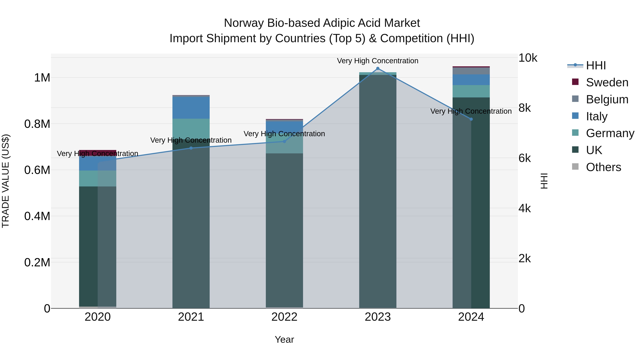
Task: Click the TRADE VALUE (US$) axis title
Action: click(6, 181)
